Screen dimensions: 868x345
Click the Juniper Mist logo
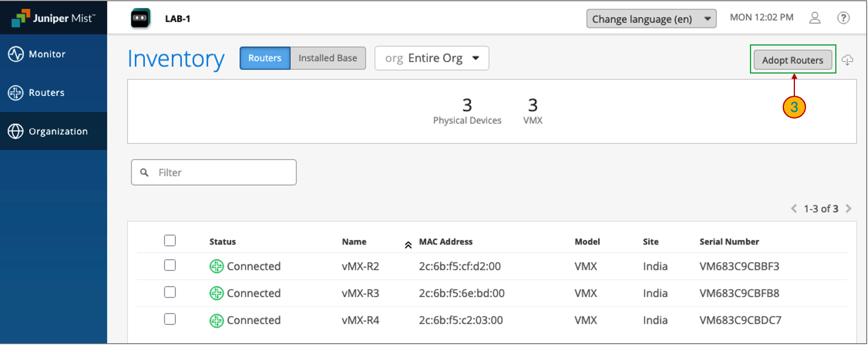pyautogui.click(x=53, y=18)
